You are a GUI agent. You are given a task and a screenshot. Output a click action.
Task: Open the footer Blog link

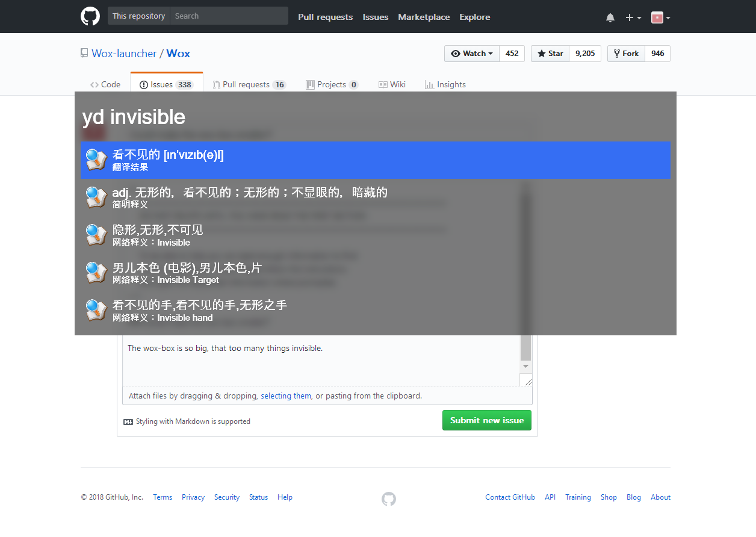tap(634, 497)
